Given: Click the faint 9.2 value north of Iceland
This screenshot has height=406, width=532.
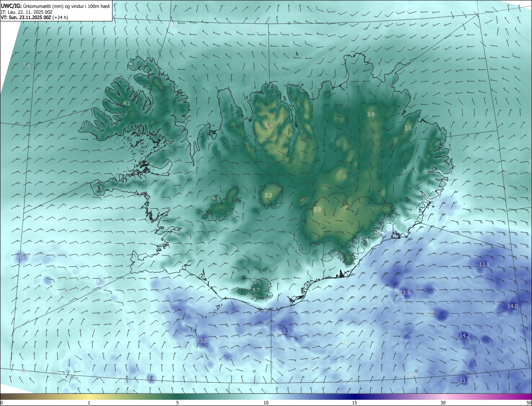Looking at the screenshot, I should tap(253, 28).
